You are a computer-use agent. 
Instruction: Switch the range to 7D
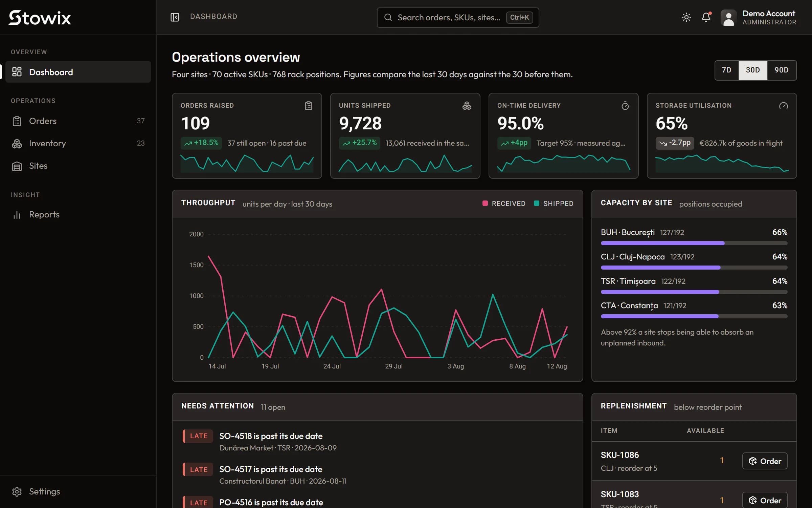coord(726,70)
